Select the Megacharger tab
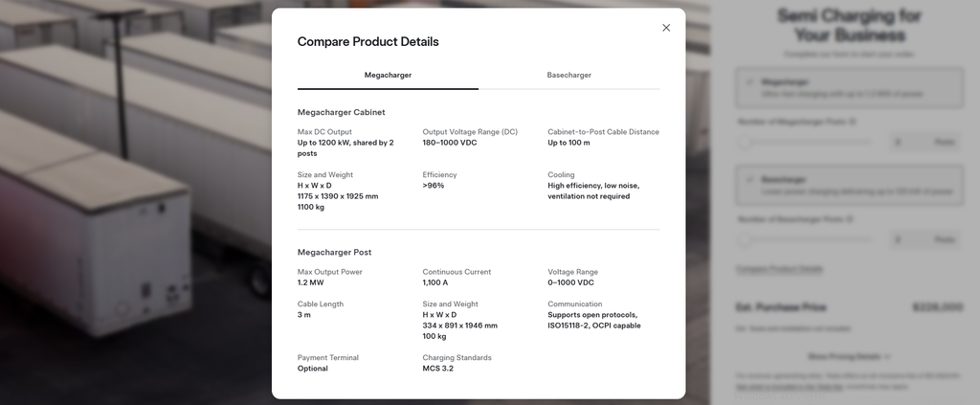 click(x=389, y=75)
